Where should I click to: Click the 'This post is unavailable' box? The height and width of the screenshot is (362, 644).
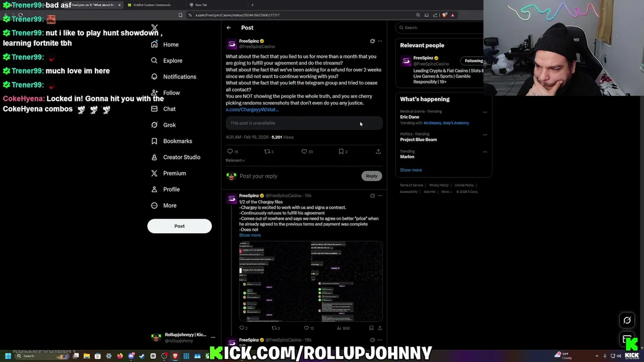click(304, 123)
